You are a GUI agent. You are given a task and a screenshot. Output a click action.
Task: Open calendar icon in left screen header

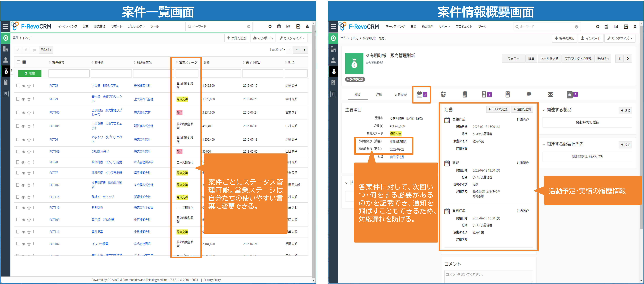coord(279,26)
